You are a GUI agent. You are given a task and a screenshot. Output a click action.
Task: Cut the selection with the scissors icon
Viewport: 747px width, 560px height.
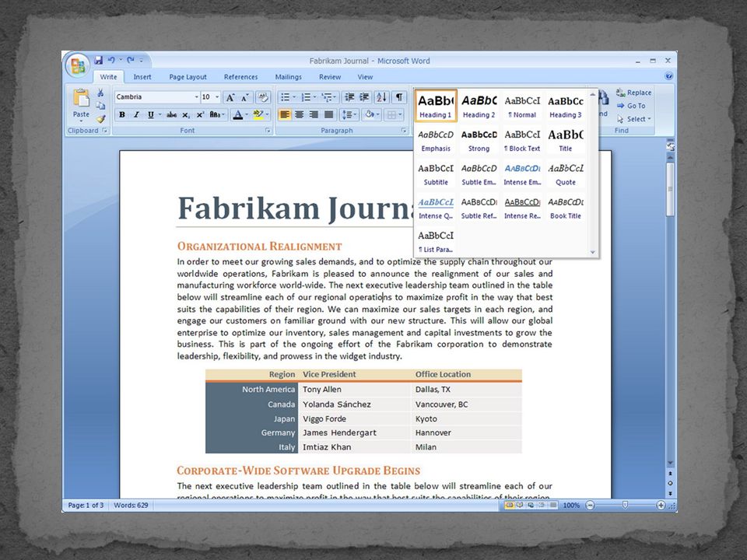100,93
